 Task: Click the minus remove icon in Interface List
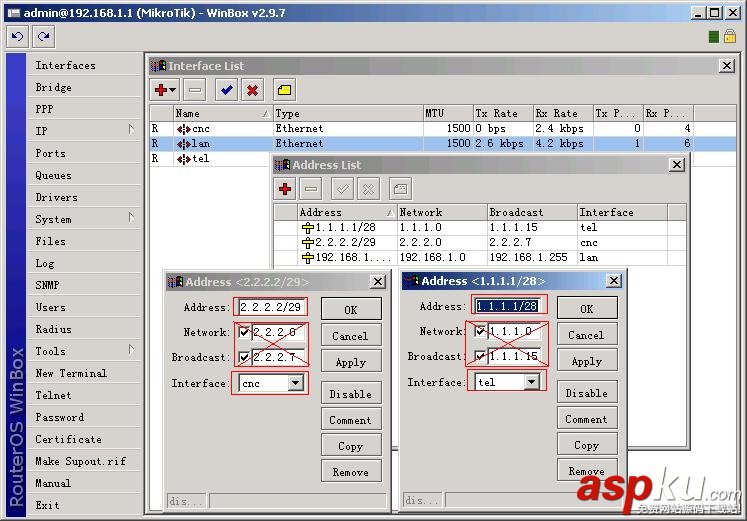[x=195, y=90]
